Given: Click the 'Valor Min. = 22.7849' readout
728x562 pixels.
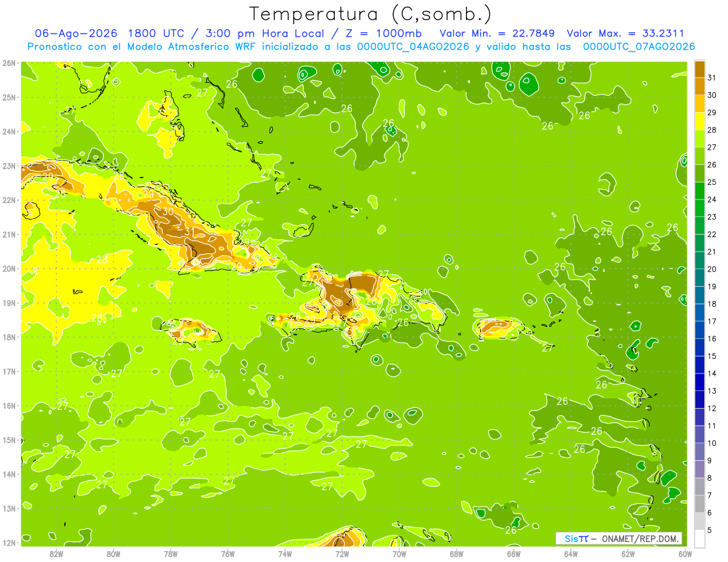Looking at the screenshot, I should (498, 33).
